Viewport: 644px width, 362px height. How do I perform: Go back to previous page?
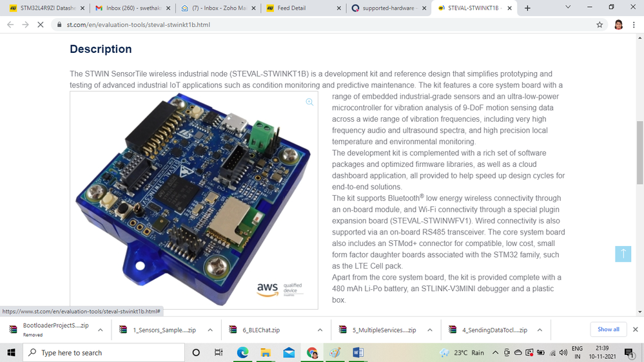10,24
